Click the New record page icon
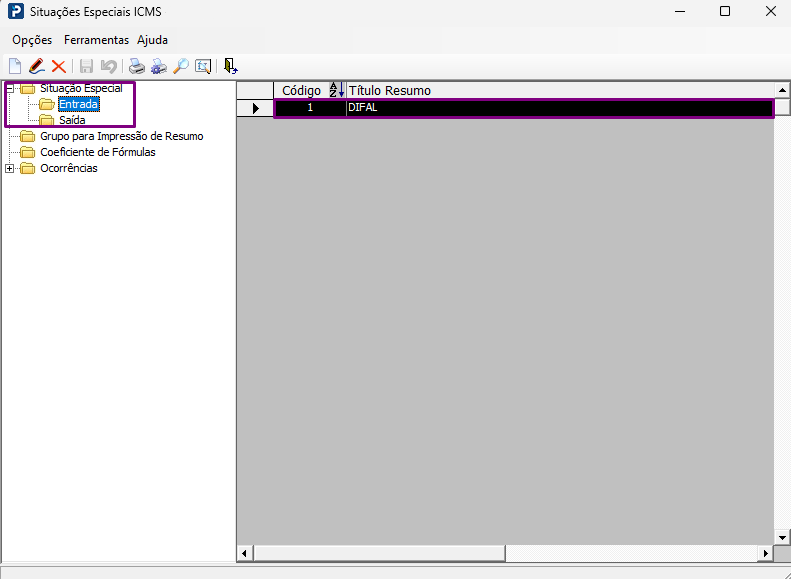This screenshot has height=579, width=791. 15,66
